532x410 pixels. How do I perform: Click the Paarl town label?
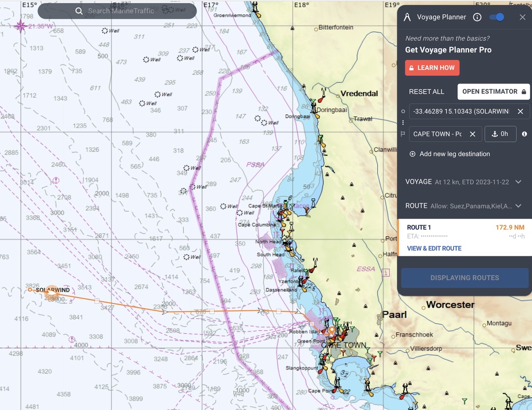point(394,315)
